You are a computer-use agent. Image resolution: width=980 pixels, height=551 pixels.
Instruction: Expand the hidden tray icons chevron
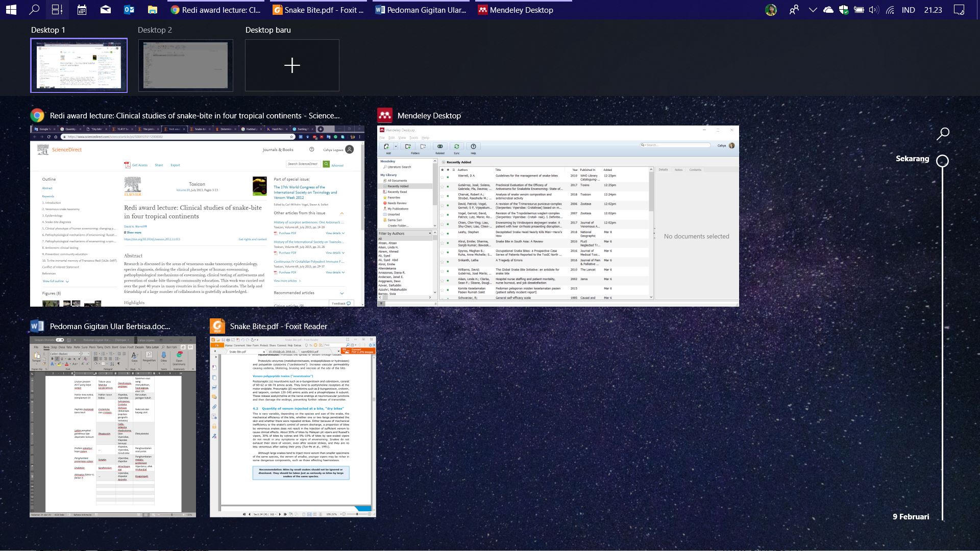[813, 10]
